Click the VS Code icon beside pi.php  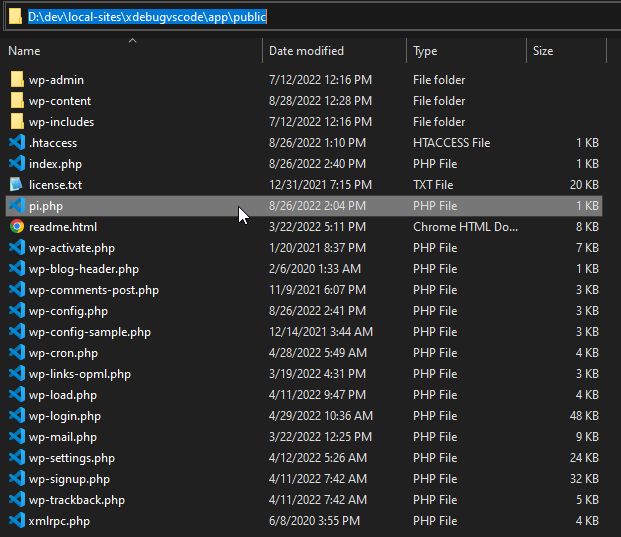coord(17,205)
